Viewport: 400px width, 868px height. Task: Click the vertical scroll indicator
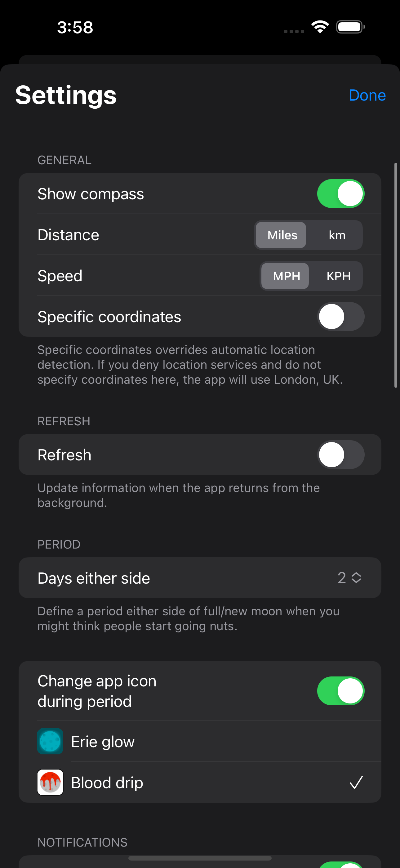point(396,275)
